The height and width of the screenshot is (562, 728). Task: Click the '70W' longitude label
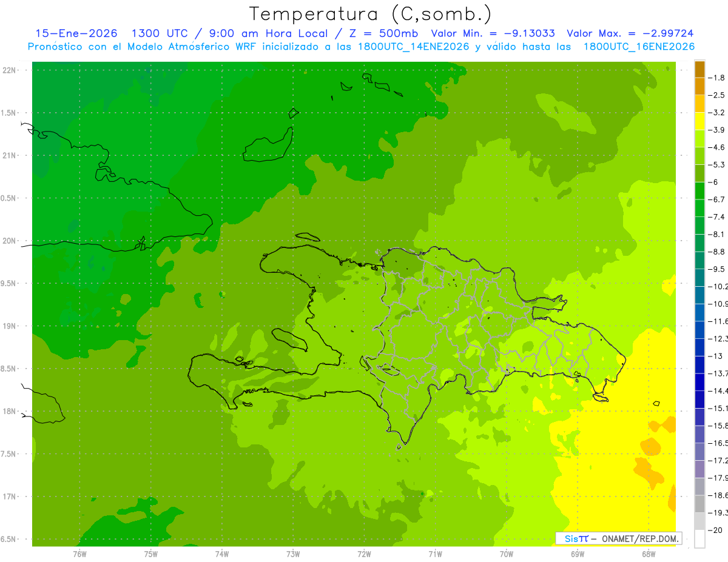click(x=507, y=554)
